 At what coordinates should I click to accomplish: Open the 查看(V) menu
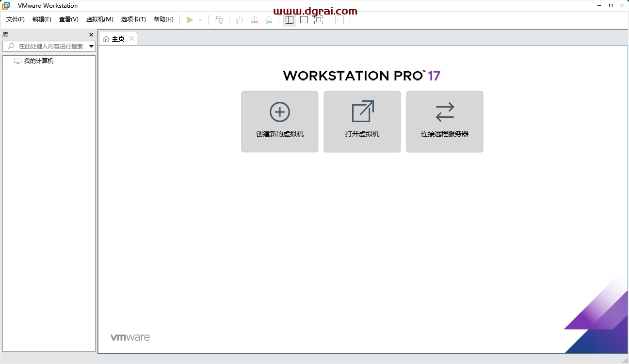(68, 19)
